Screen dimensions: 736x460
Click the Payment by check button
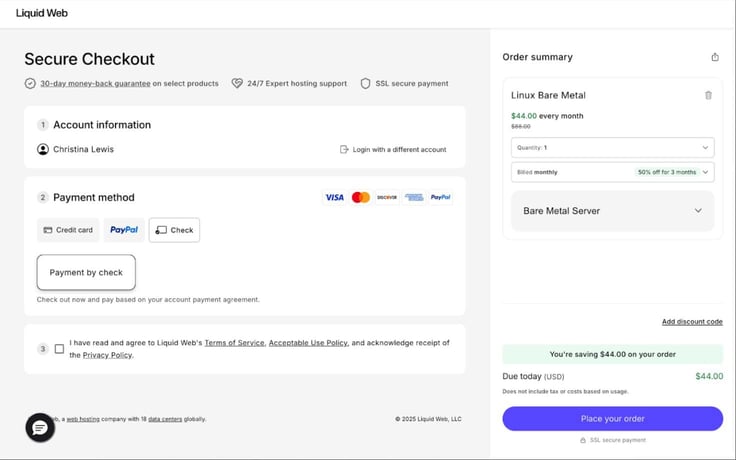[x=86, y=273]
